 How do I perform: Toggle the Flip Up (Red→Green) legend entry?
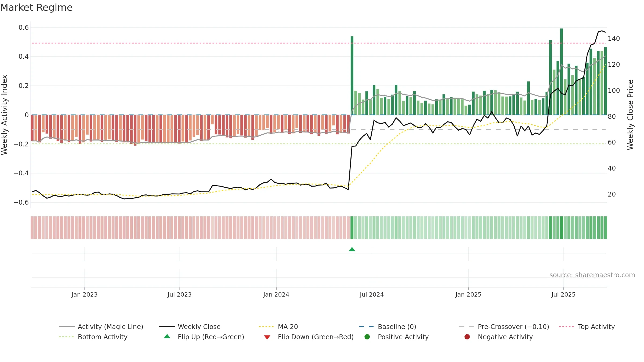pos(204,337)
